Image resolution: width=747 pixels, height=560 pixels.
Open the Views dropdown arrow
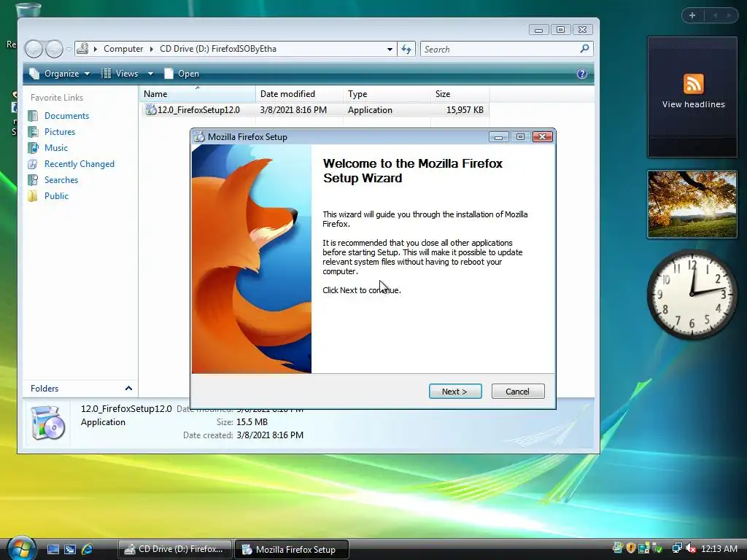point(150,74)
